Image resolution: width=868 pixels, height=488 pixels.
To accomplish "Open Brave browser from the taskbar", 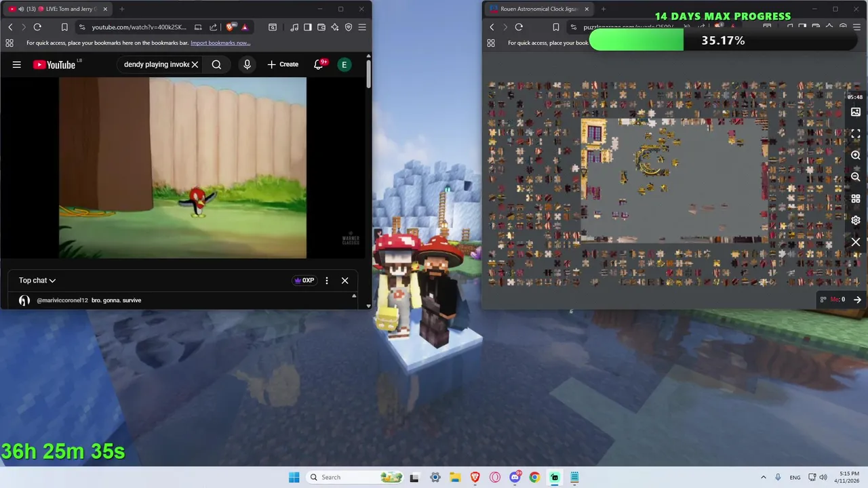I will pyautogui.click(x=475, y=477).
